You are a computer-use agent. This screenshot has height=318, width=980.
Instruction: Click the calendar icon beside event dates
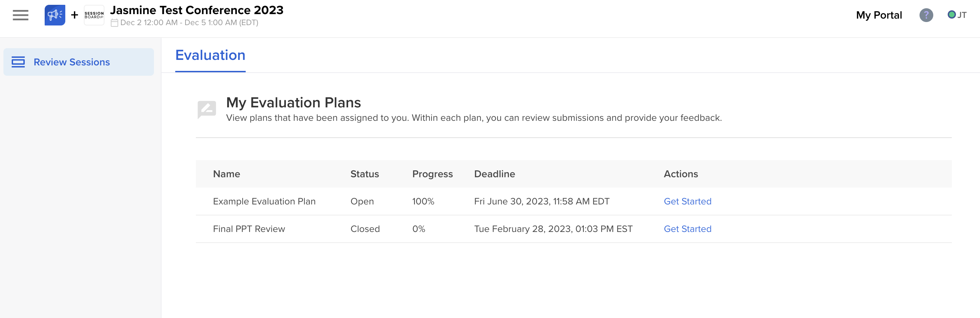[114, 23]
